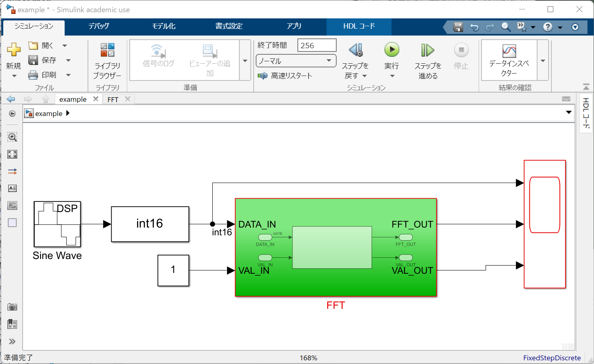The image size is (594, 364).
Task: Switch to the FFT model tab
Action: pos(113,99)
